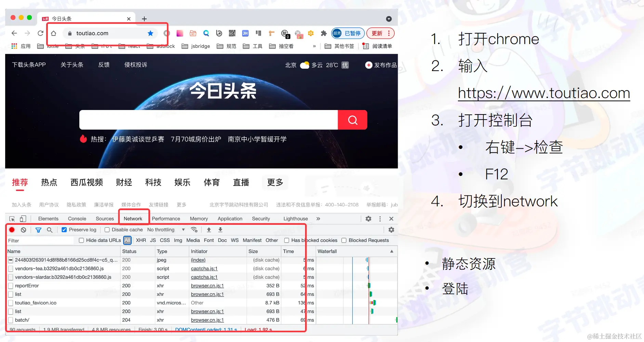Screen dimensions: 644x342
Task: Toggle the device toolbar
Action: [22, 218]
